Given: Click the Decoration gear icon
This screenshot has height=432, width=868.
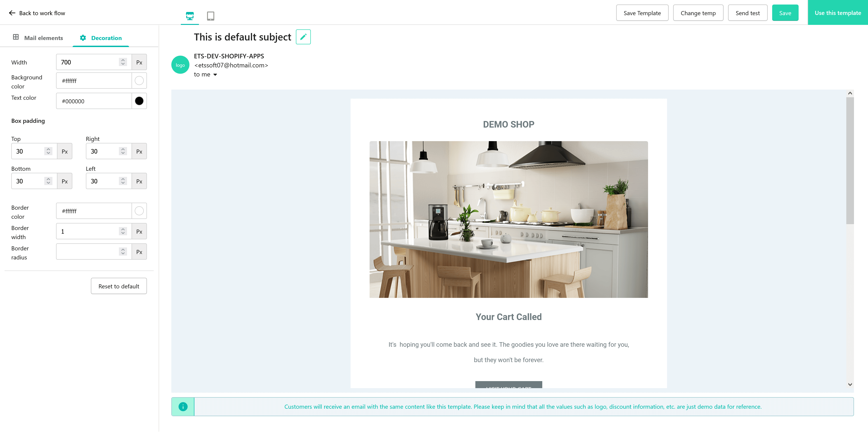Looking at the screenshot, I should click(83, 38).
